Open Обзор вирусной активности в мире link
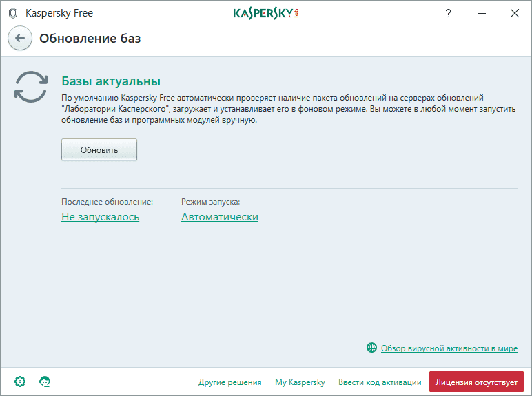Screen dimensions: 532x396 point(449,348)
